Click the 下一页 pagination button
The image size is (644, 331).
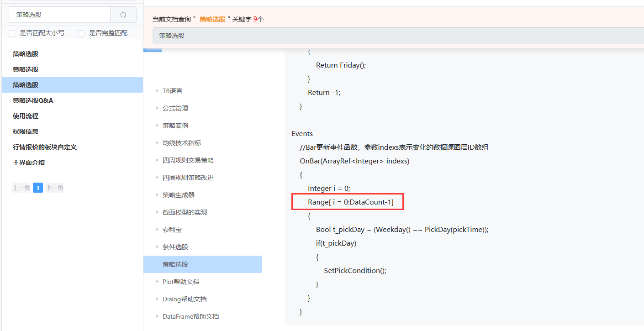click(54, 188)
